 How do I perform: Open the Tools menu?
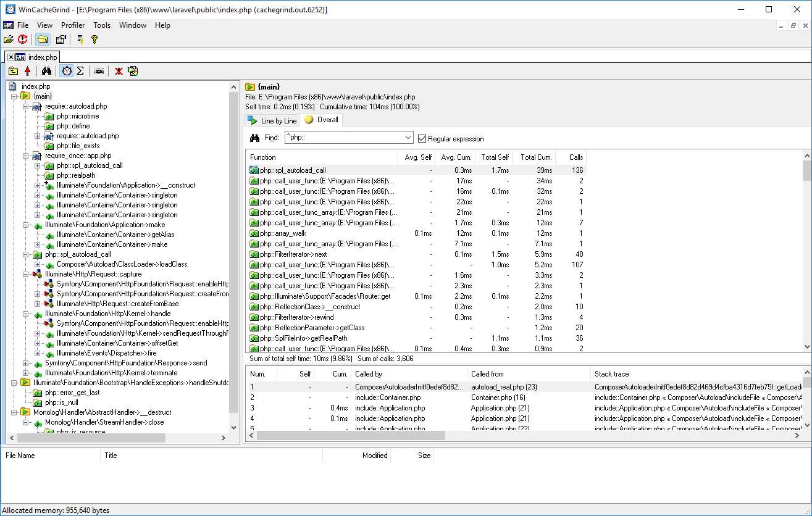coord(102,25)
